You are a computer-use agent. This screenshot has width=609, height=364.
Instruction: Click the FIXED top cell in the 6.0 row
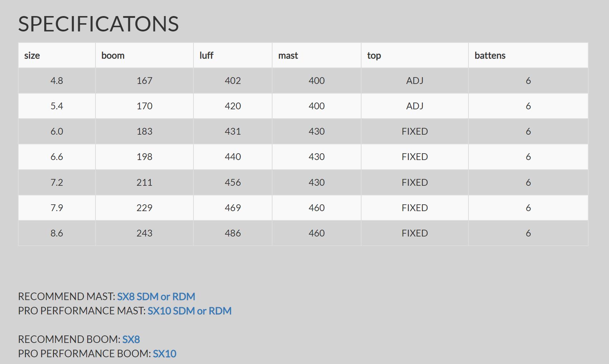(415, 131)
